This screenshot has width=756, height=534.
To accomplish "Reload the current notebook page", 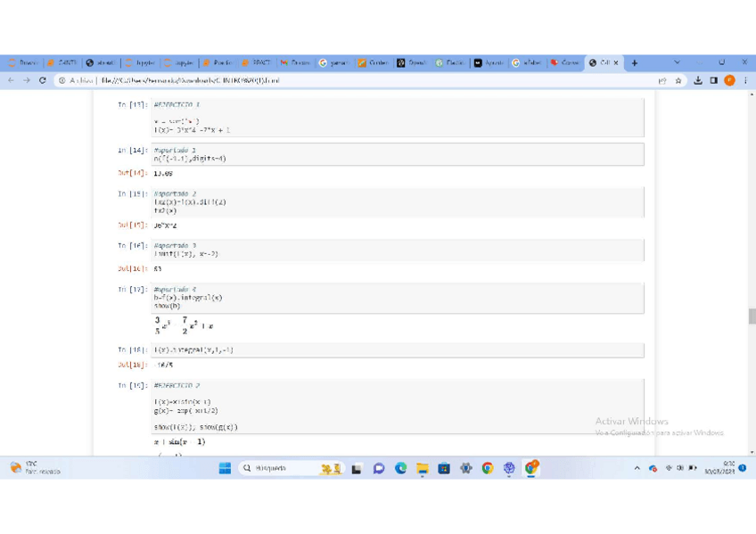I will pyautogui.click(x=42, y=80).
